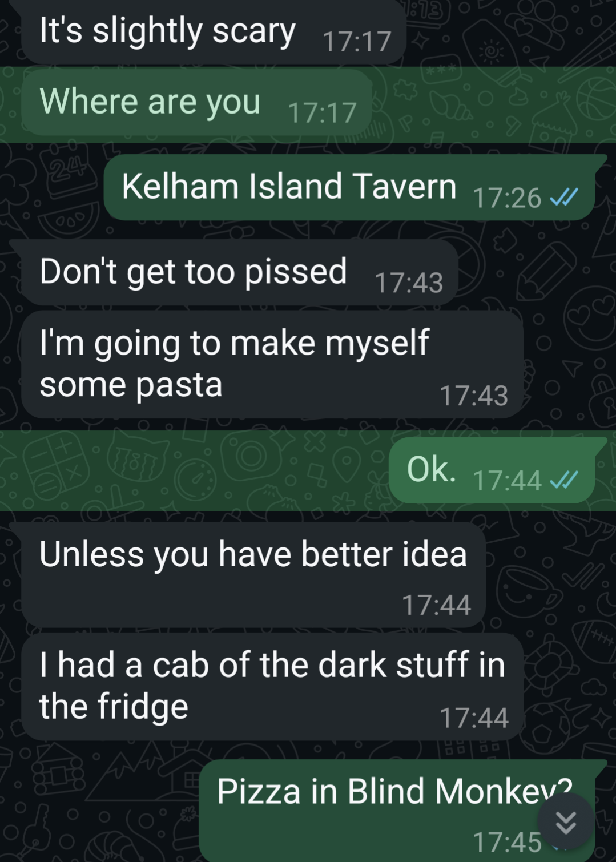Tap the 17:17 timestamp after "It's slightly scary"
616x862 pixels.
tap(357, 42)
